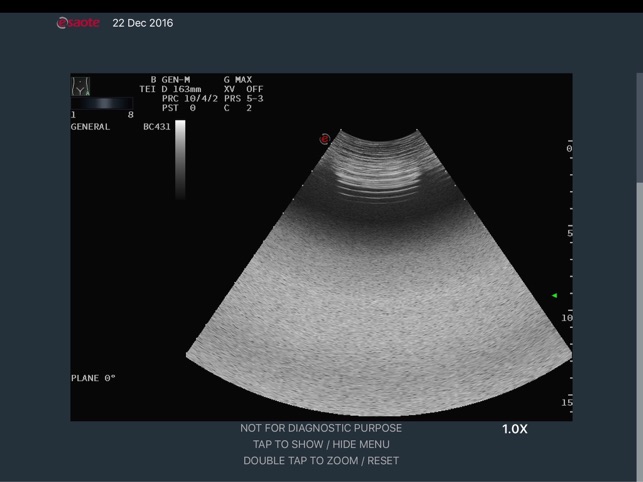Click the depth scale label 15
Viewport: 643px width, 482px height.
[x=567, y=402]
